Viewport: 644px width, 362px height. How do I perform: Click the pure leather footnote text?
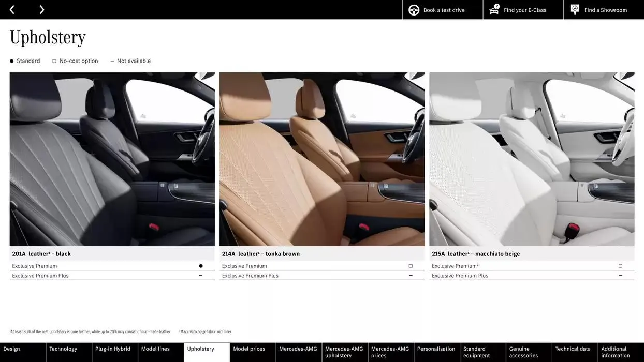click(x=90, y=332)
